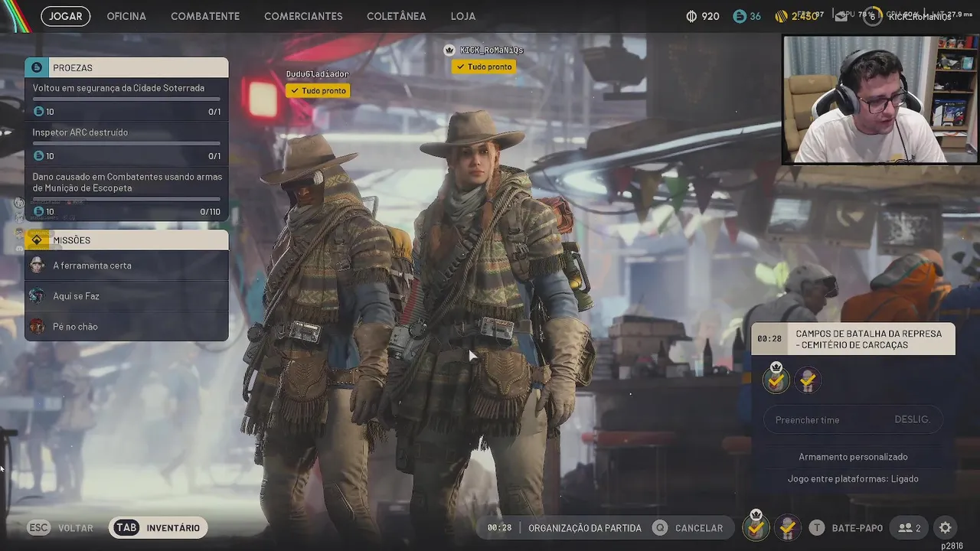This screenshot has width=980, height=551.
Task: Click the Q key icon beside CANCELAR
Action: point(659,528)
